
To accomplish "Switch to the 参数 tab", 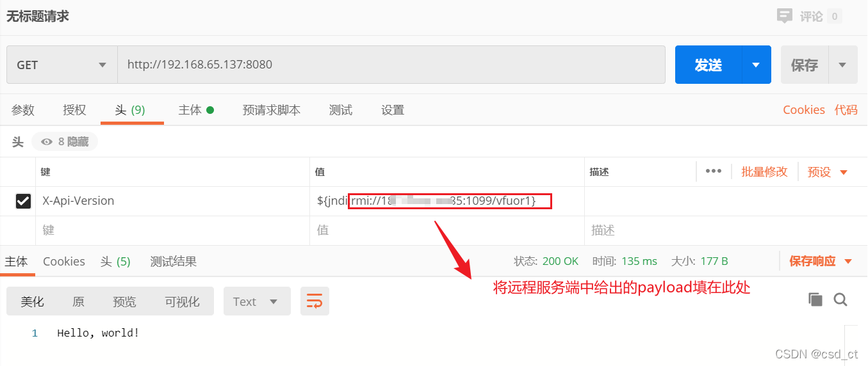I will tap(23, 110).
